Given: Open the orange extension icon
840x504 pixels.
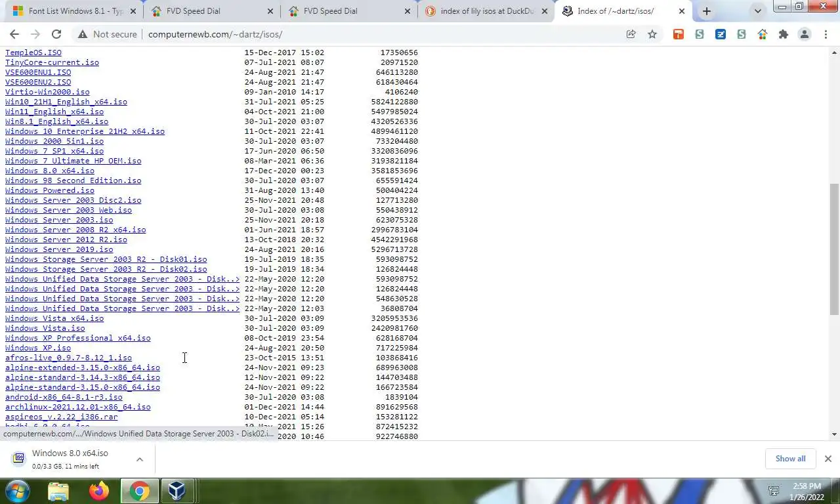Looking at the screenshot, I should click(x=679, y=34).
